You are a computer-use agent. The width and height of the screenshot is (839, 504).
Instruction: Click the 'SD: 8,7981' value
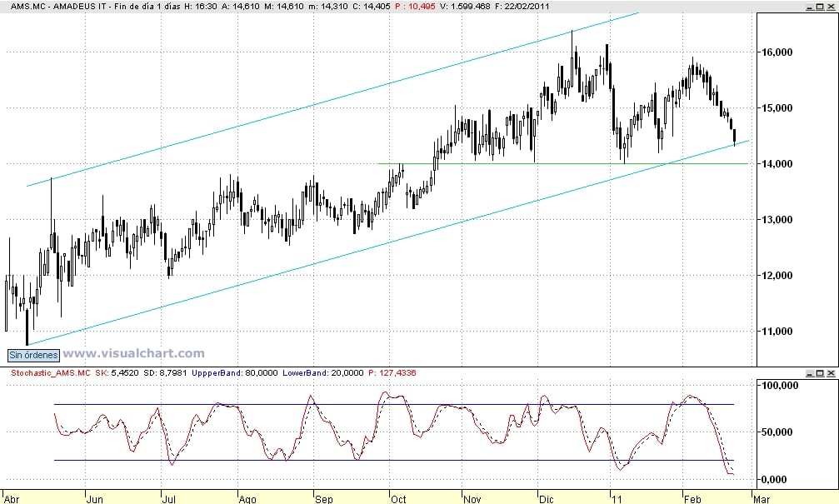[165, 373]
